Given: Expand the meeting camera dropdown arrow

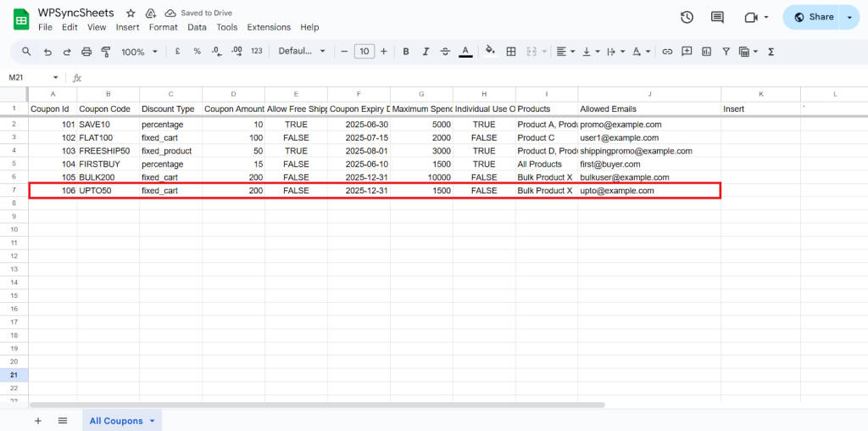Looking at the screenshot, I should pos(766,17).
